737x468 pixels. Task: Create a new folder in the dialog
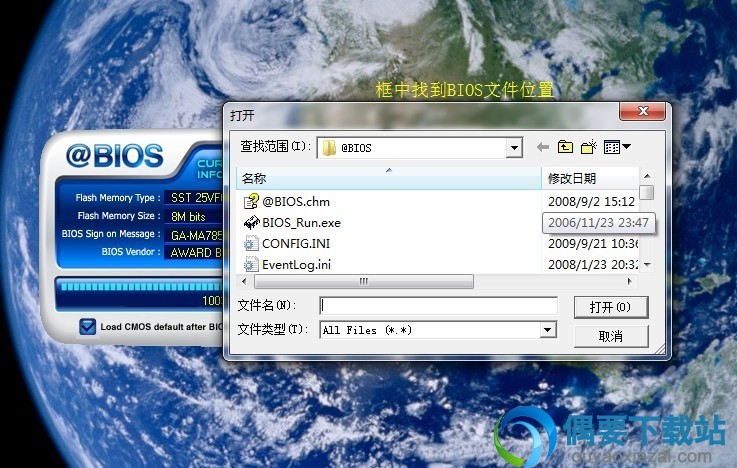(x=588, y=147)
